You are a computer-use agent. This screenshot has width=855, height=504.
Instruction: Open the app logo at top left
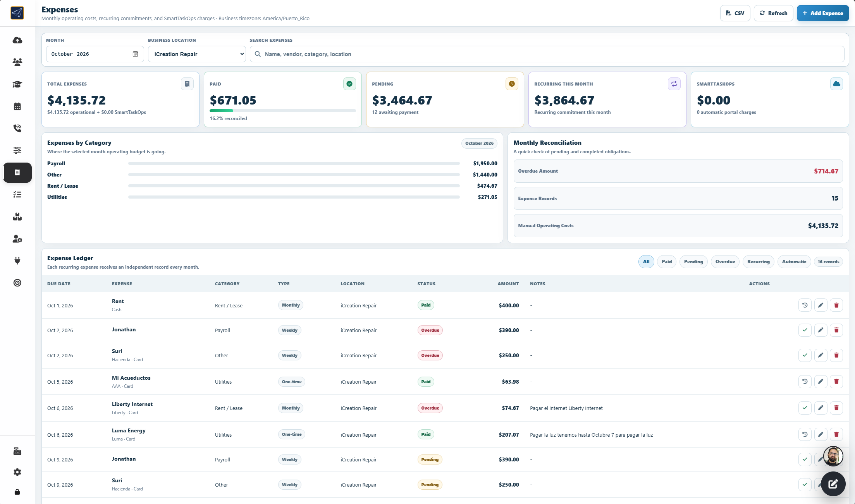17,13
